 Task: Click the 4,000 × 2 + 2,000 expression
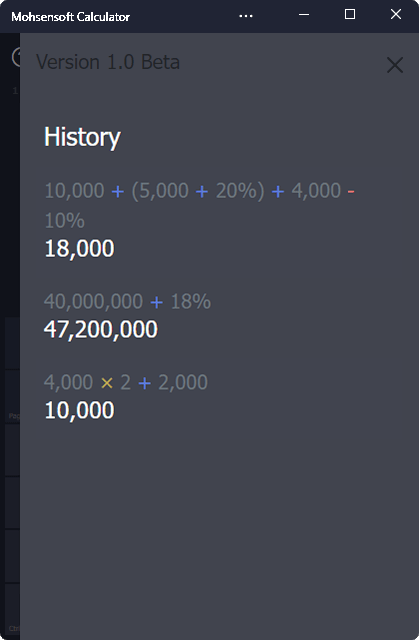coord(126,382)
